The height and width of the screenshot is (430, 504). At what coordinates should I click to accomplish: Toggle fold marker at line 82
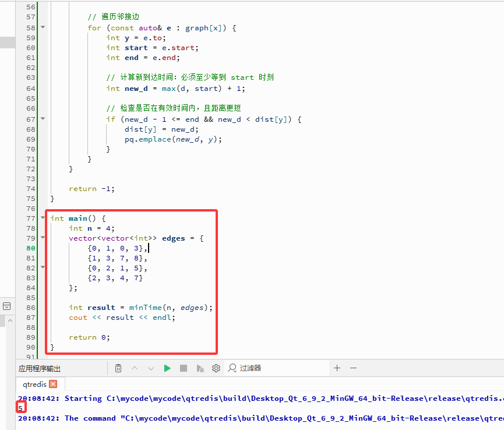[x=43, y=267]
